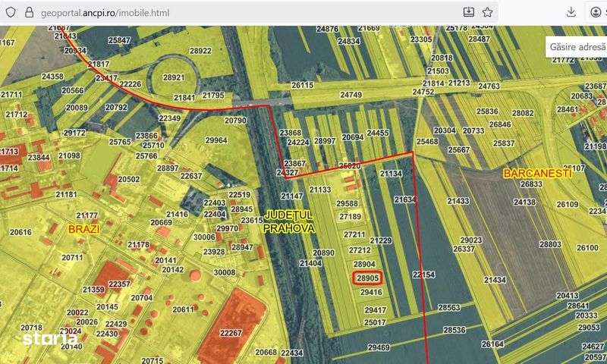
Task: Select parcel 21133
Action: pos(319,190)
